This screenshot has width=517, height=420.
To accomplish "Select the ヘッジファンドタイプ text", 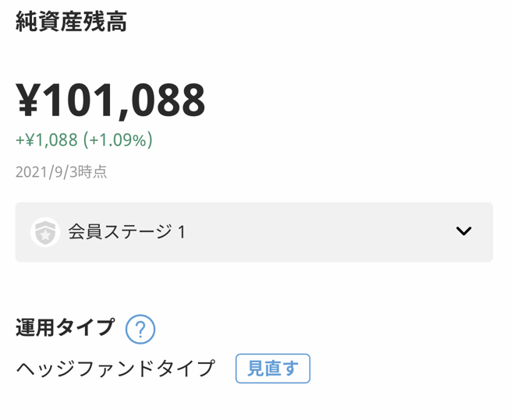I will (x=115, y=369).
